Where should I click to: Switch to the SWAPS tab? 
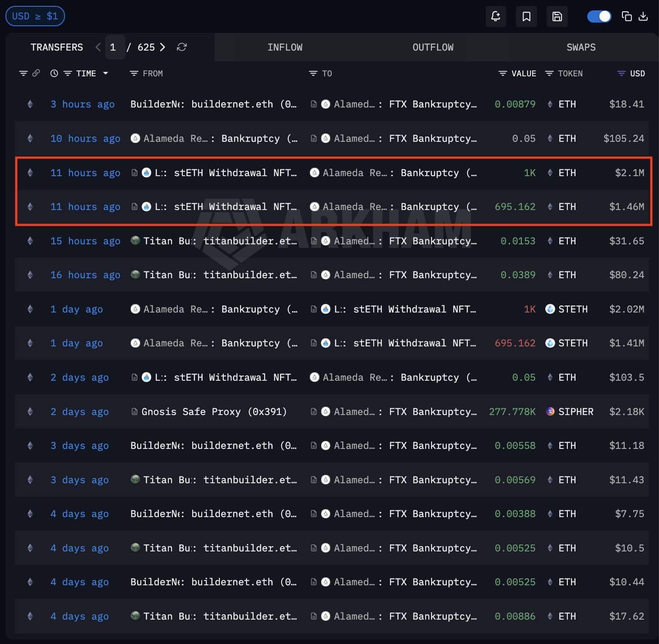click(x=581, y=47)
